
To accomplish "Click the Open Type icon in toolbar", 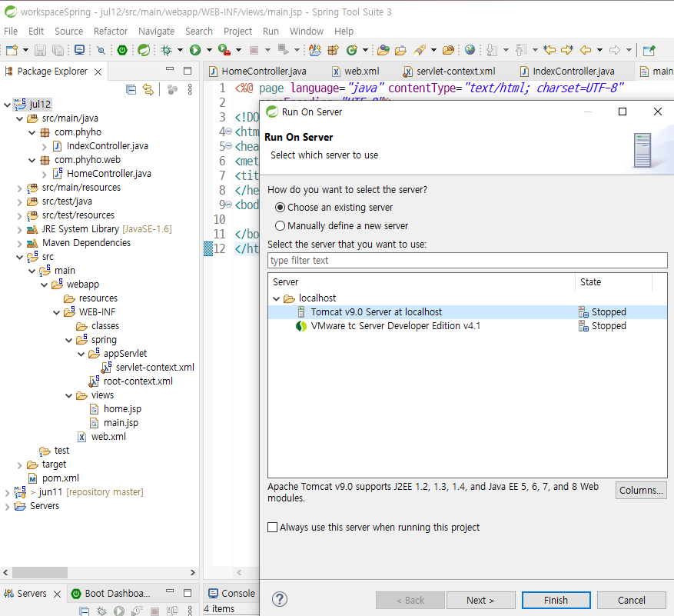I will pyautogui.click(x=383, y=50).
